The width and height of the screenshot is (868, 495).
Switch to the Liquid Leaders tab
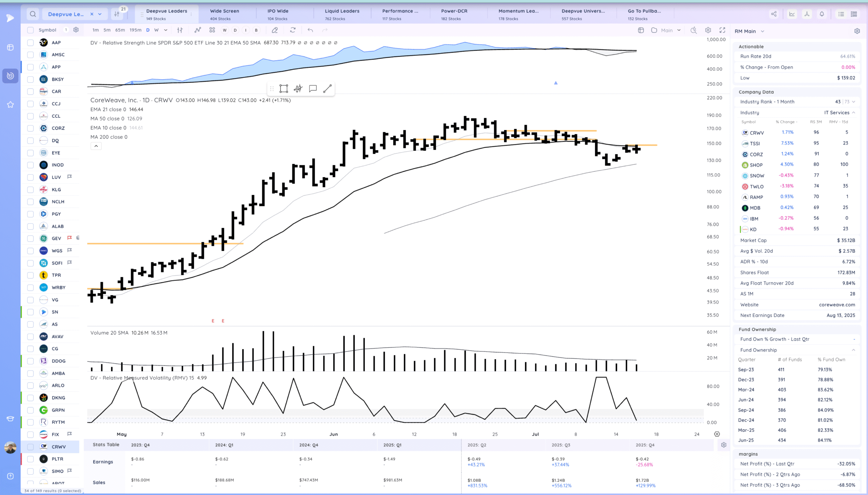click(342, 14)
